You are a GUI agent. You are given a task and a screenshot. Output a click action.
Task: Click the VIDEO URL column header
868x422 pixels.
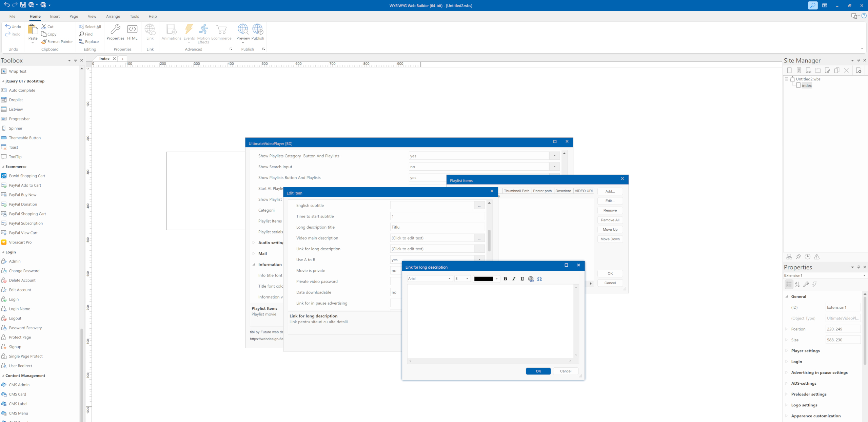coord(584,191)
